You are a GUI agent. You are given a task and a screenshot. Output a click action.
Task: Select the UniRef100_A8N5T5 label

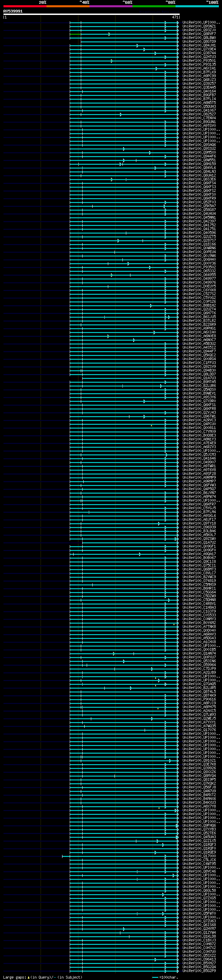pos(199,103)
